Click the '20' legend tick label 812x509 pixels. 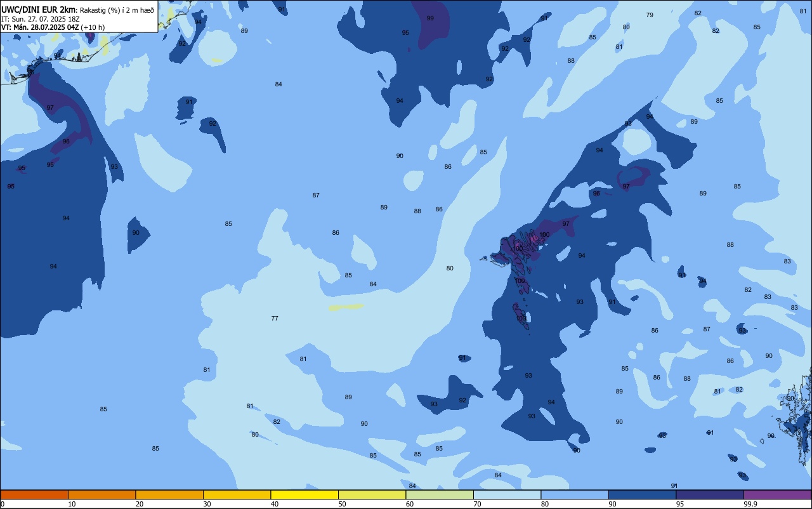point(139,504)
